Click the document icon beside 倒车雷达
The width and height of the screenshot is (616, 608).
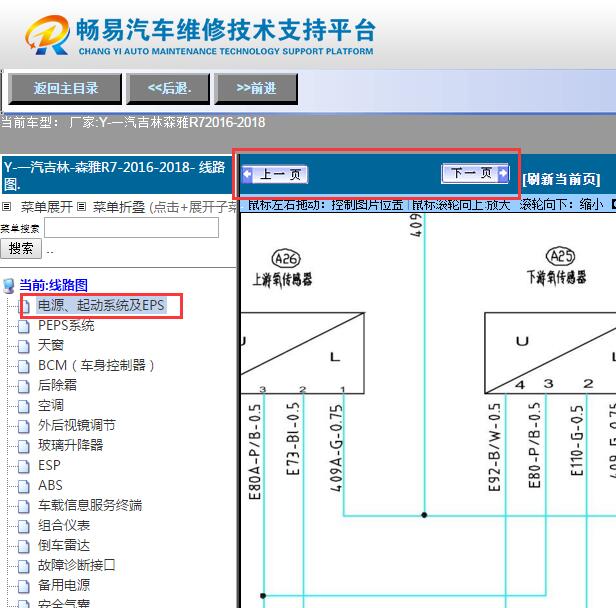click(x=24, y=547)
